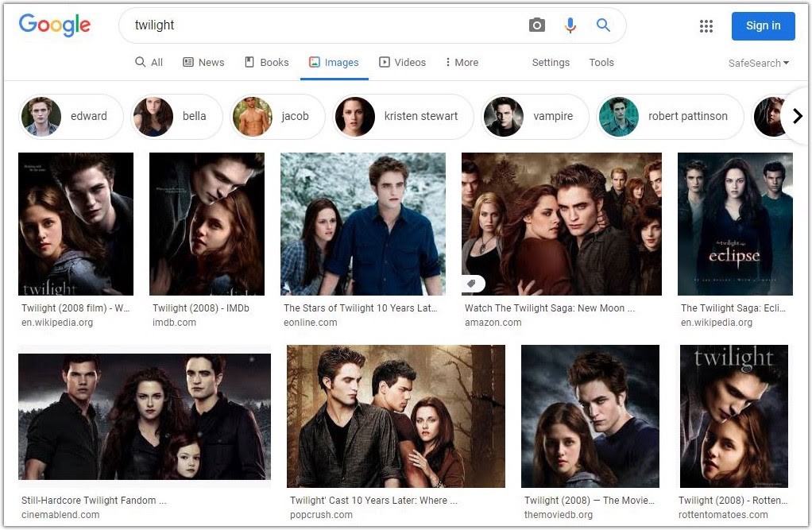This screenshot has height=530, width=812.
Task: Switch to the All results tab
Action: [x=149, y=63]
